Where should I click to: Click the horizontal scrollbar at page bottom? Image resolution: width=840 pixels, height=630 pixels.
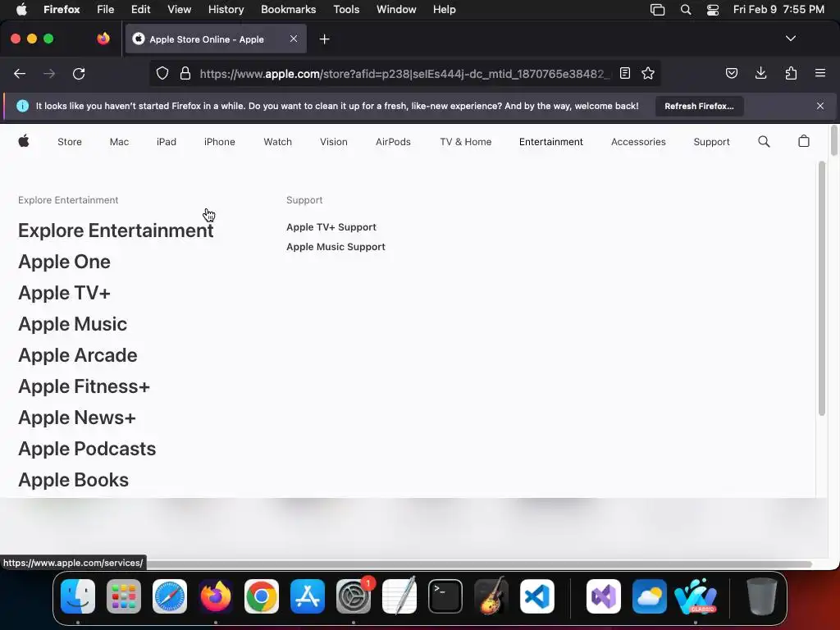pyautogui.click(x=479, y=564)
